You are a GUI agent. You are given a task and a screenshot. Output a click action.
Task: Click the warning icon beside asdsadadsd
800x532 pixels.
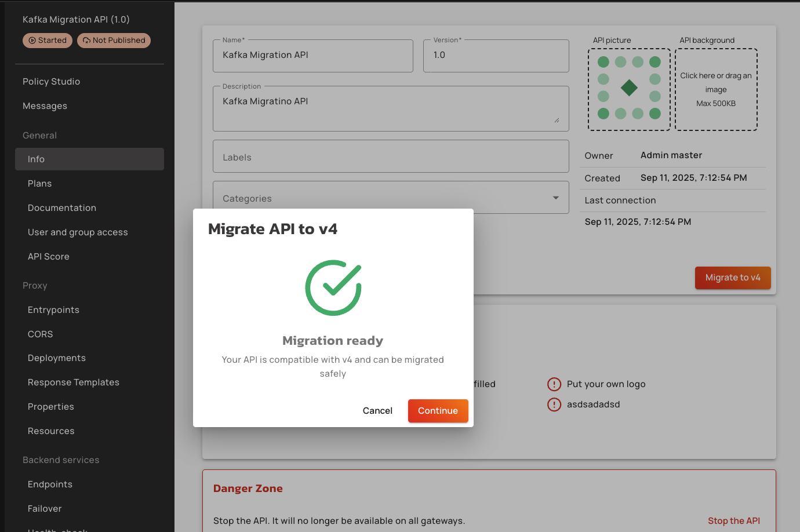point(554,405)
